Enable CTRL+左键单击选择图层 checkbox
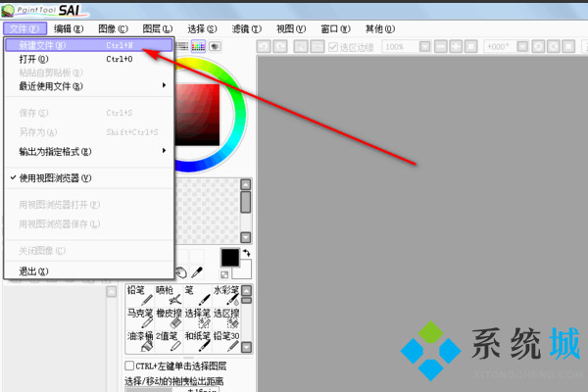Image resolution: width=588 pixels, height=392 pixels. 129,366
